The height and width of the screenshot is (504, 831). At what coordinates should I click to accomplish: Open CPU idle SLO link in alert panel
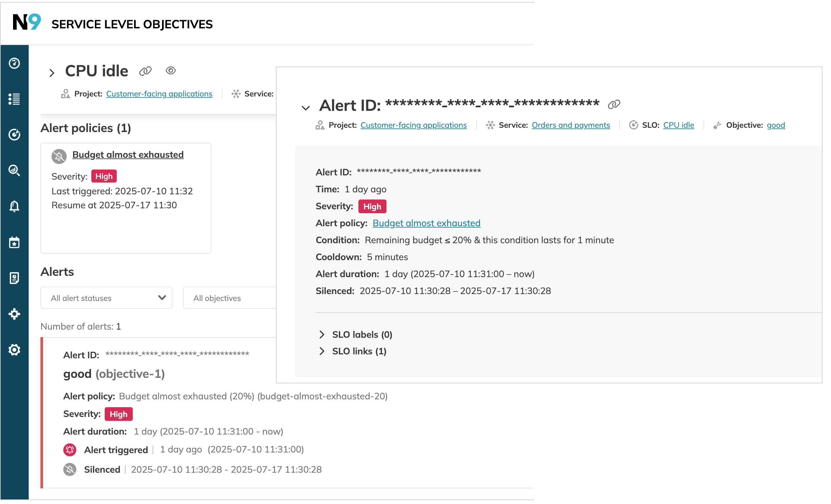click(679, 125)
